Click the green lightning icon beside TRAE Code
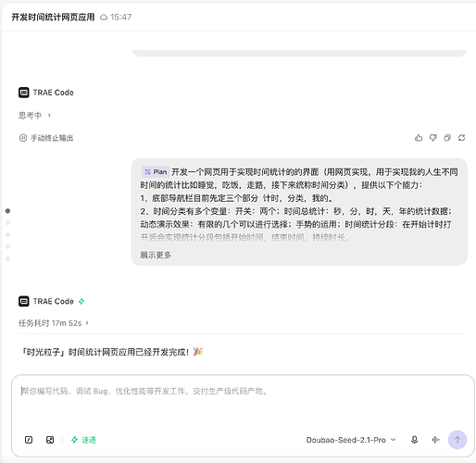This screenshot has width=476, height=463. (x=81, y=301)
